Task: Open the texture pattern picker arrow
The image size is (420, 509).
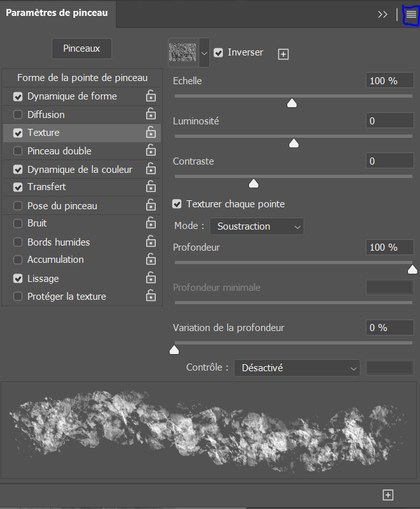Action: (x=204, y=54)
